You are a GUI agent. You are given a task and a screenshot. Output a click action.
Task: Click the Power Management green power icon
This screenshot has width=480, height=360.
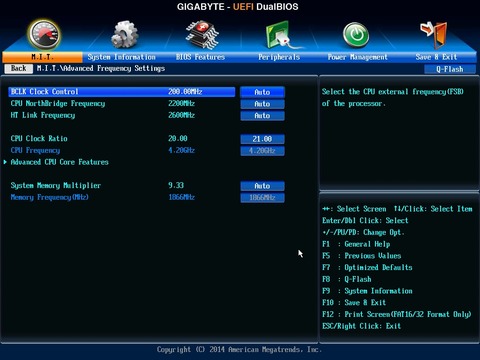(356, 35)
